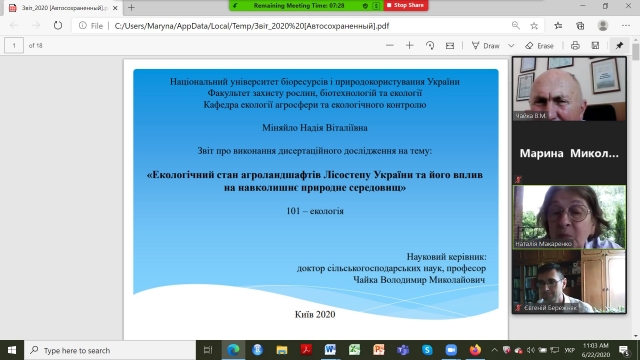This screenshot has width=640, height=360.
Task: Open the Windows Start menu
Action: (12, 350)
